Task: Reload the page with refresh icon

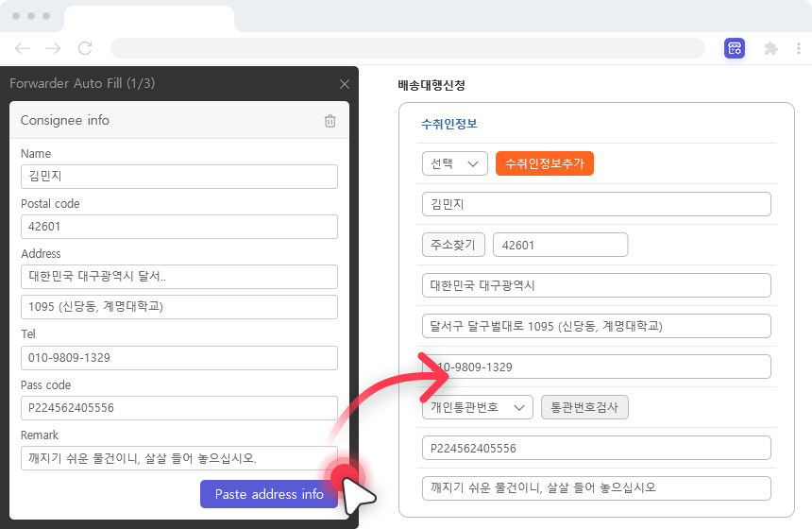Action: pyautogui.click(x=84, y=48)
